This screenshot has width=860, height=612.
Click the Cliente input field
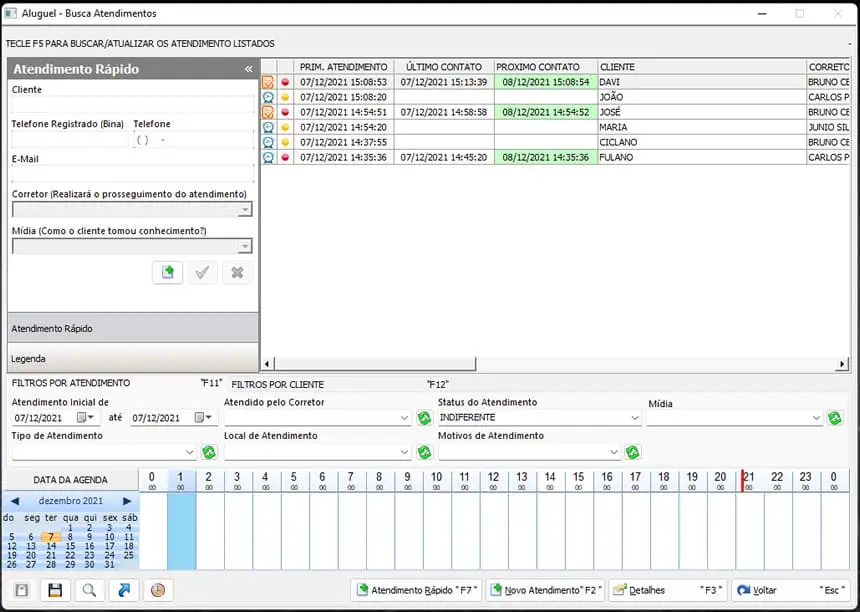(132, 104)
